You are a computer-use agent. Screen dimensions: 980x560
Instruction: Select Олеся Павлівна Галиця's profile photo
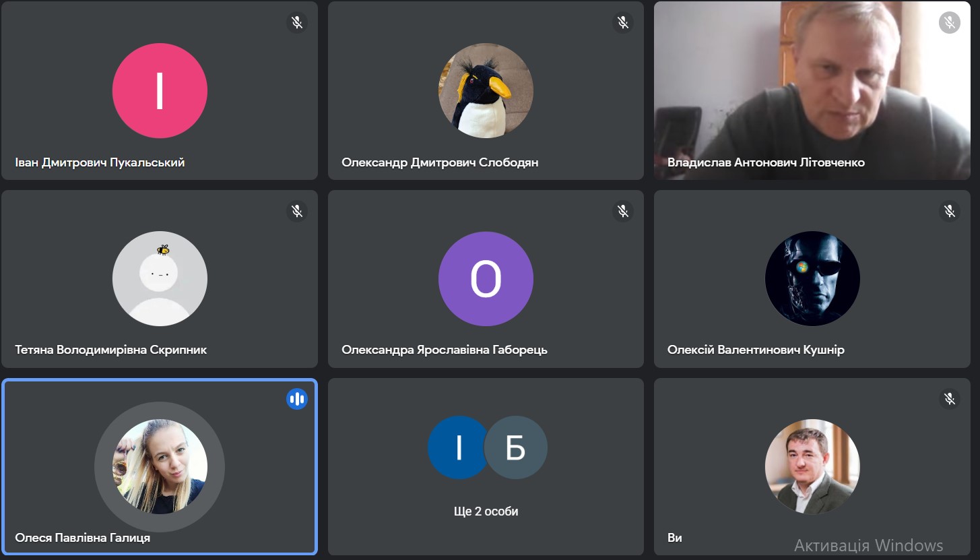(160, 467)
